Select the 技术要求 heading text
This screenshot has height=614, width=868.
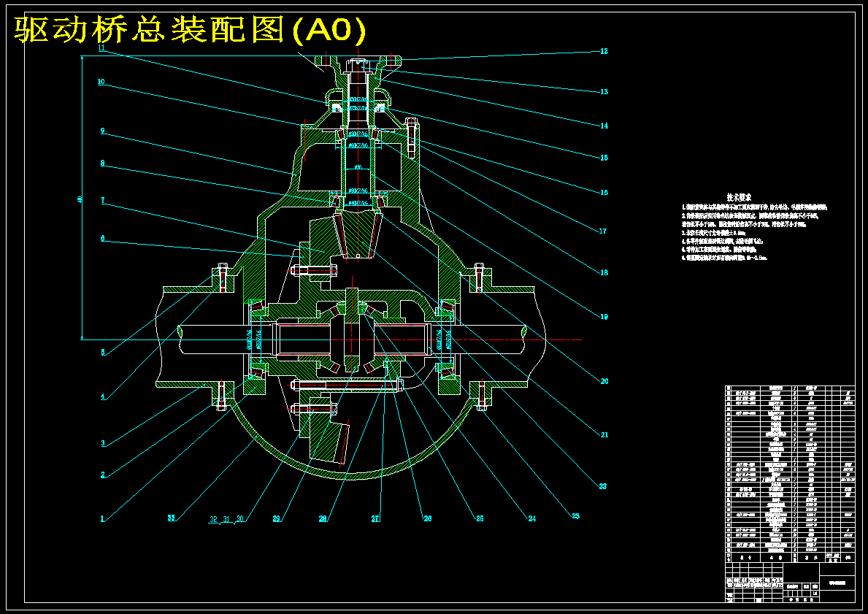(739, 197)
